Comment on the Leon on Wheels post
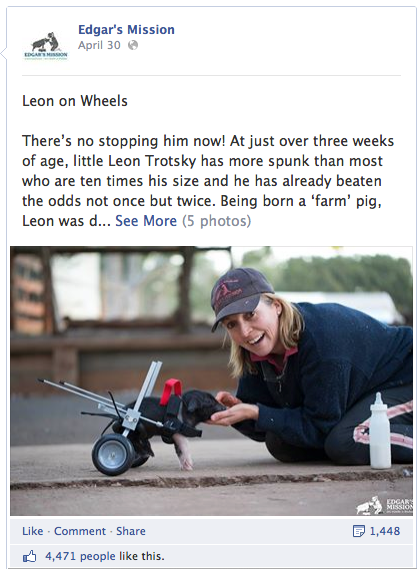Screen dimensions: 417x569 click(x=80, y=531)
